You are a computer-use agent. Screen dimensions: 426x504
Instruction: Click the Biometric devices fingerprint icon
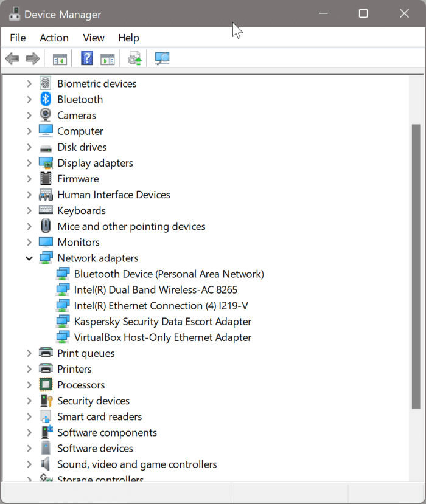pos(46,83)
